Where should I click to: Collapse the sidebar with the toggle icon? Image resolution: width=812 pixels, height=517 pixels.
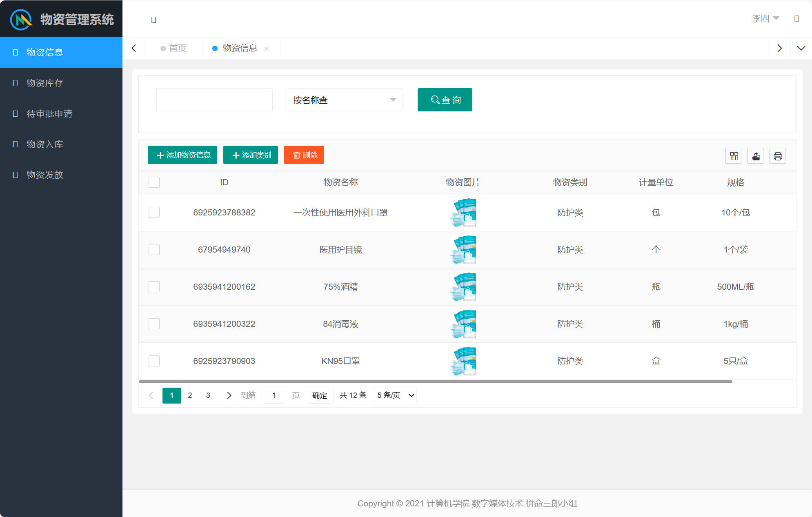[x=154, y=19]
